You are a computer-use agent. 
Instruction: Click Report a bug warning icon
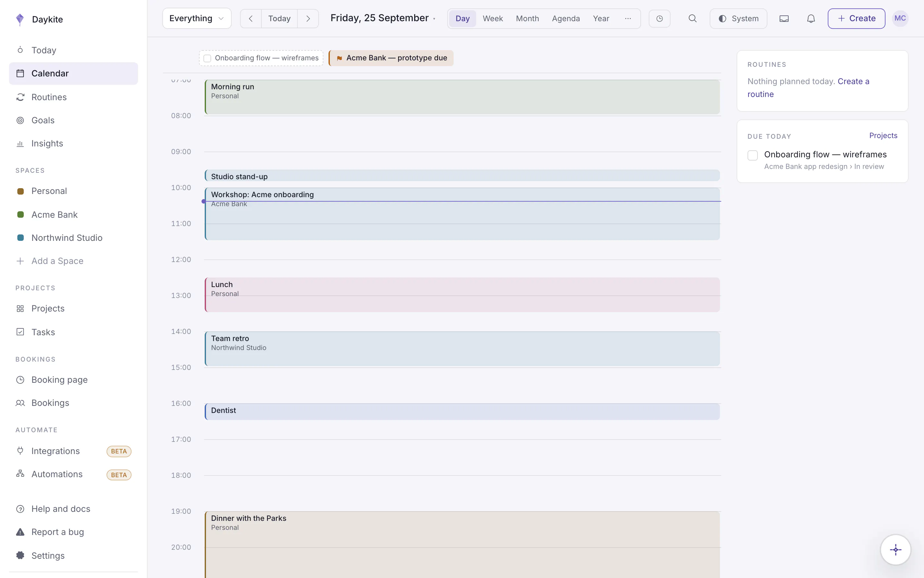click(x=20, y=532)
